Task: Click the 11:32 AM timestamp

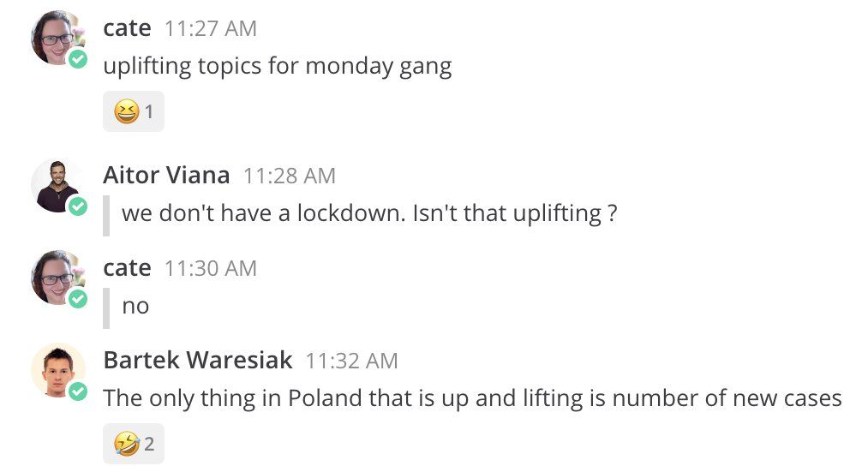Action: (x=351, y=361)
